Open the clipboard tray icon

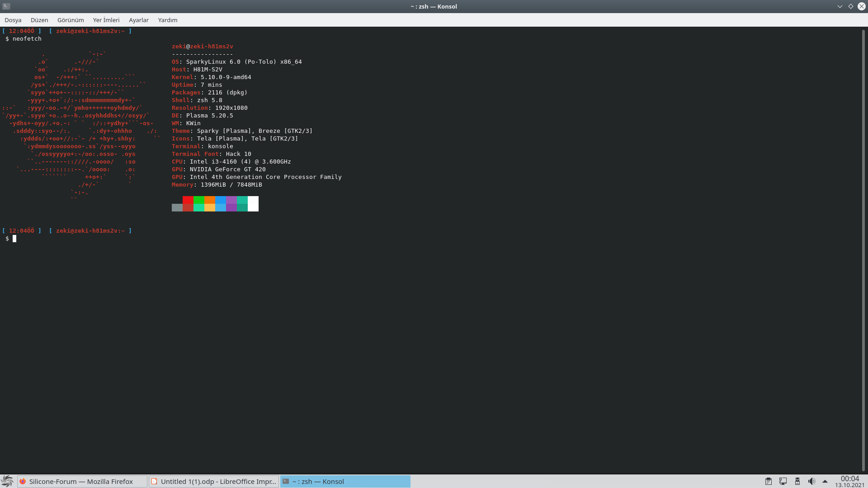pyautogui.click(x=769, y=481)
